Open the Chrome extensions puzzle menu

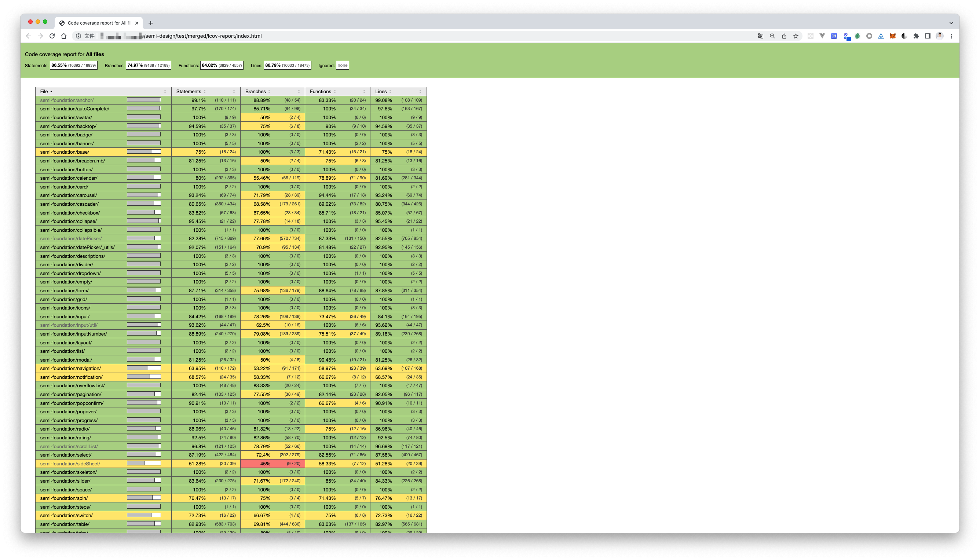click(x=916, y=36)
